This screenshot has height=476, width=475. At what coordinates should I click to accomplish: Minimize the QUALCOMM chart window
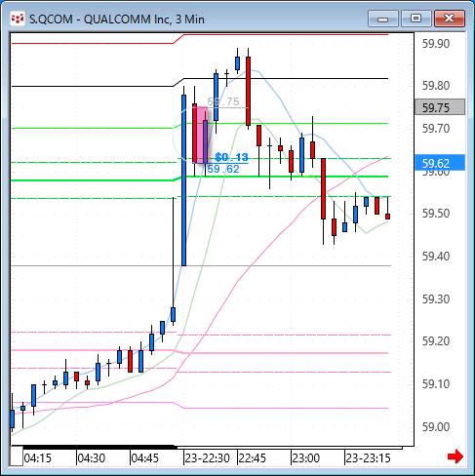tap(383, 19)
